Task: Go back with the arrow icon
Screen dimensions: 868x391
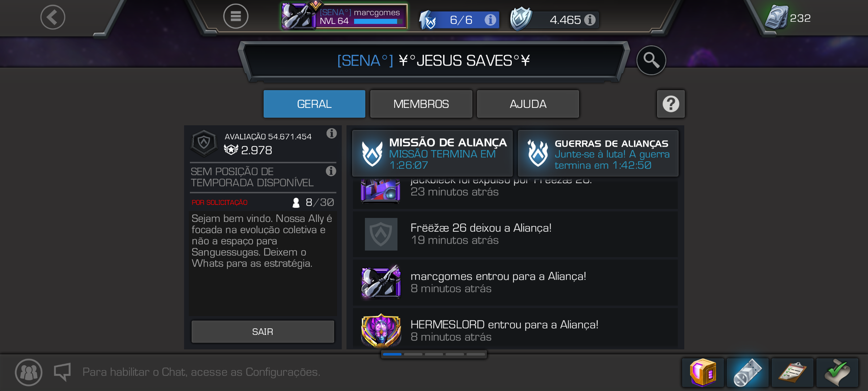Action: [53, 17]
